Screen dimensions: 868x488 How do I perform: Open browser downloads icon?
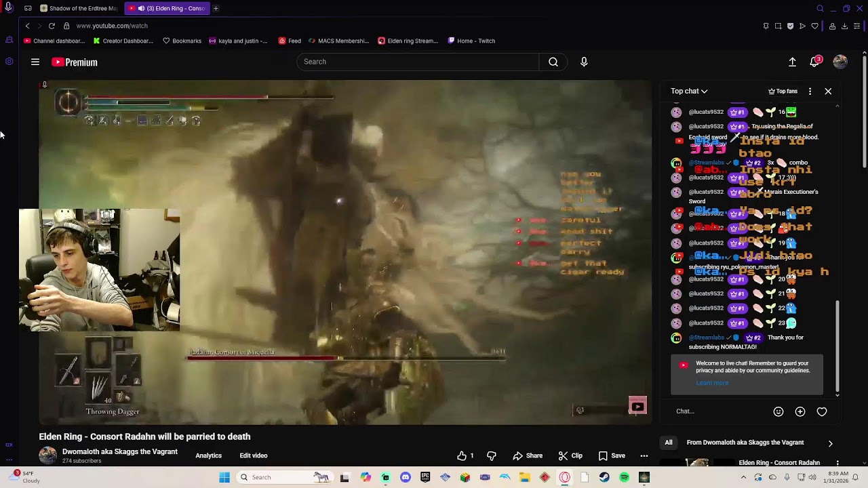844,26
